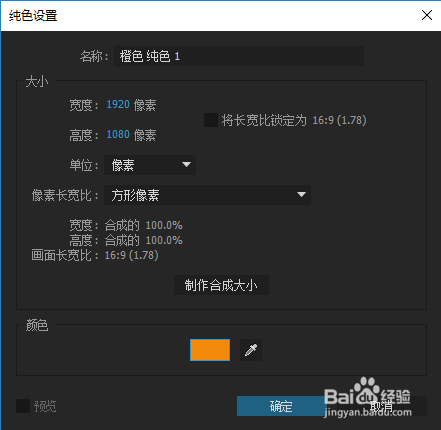
Task: Cancel the dialog with 取消 button
Action: 382,406
